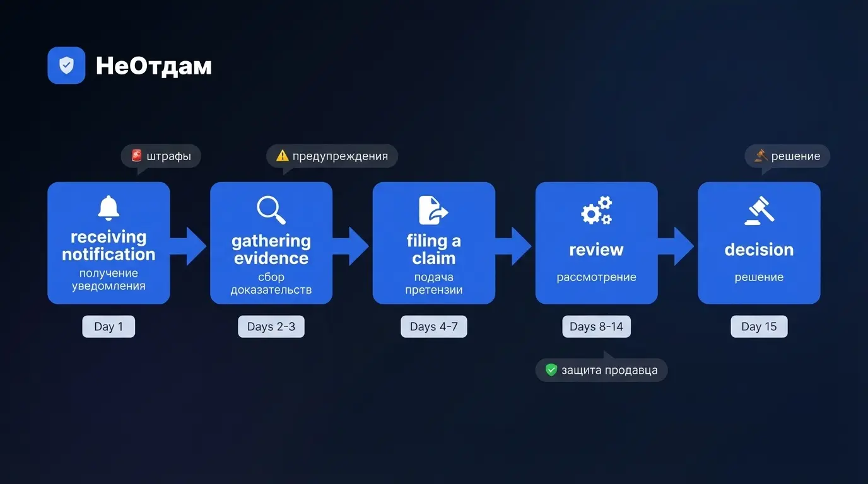Click the решение tag bubble
The height and width of the screenshot is (484, 868).
(787, 156)
